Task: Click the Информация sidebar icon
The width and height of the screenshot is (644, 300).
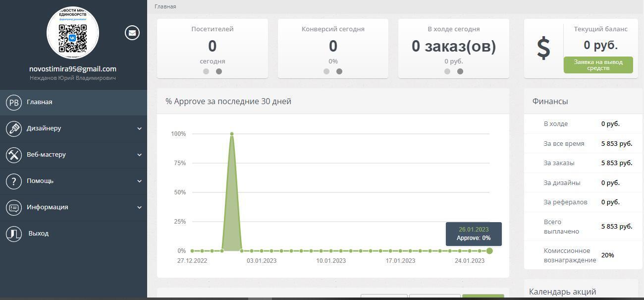Action: (x=14, y=207)
